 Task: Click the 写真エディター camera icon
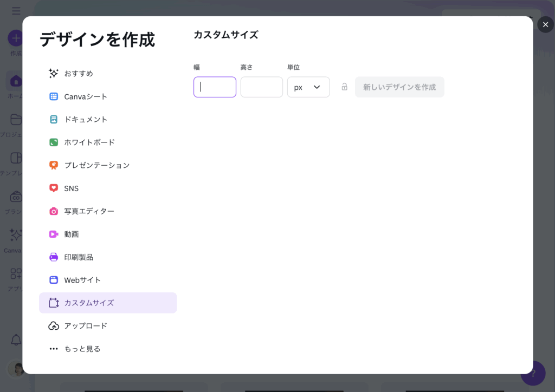tap(54, 211)
